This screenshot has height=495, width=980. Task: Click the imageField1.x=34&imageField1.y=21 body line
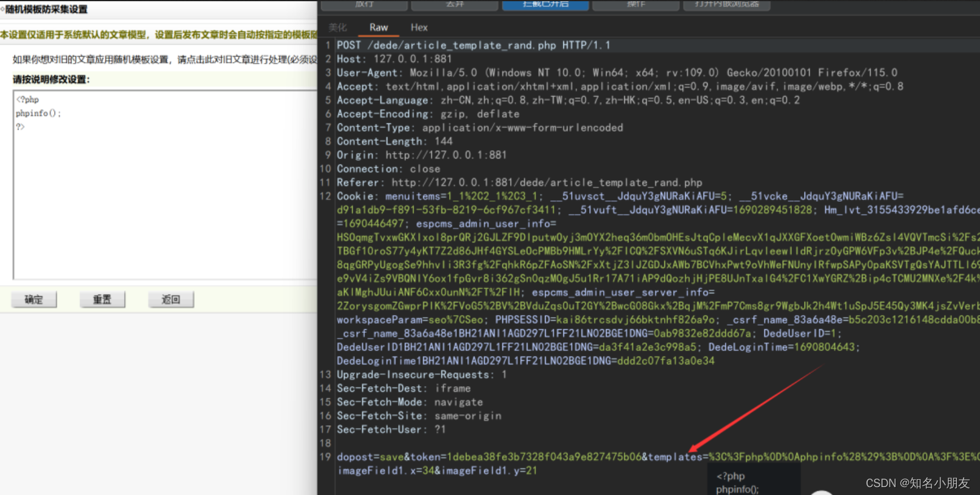tap(437, 471)
